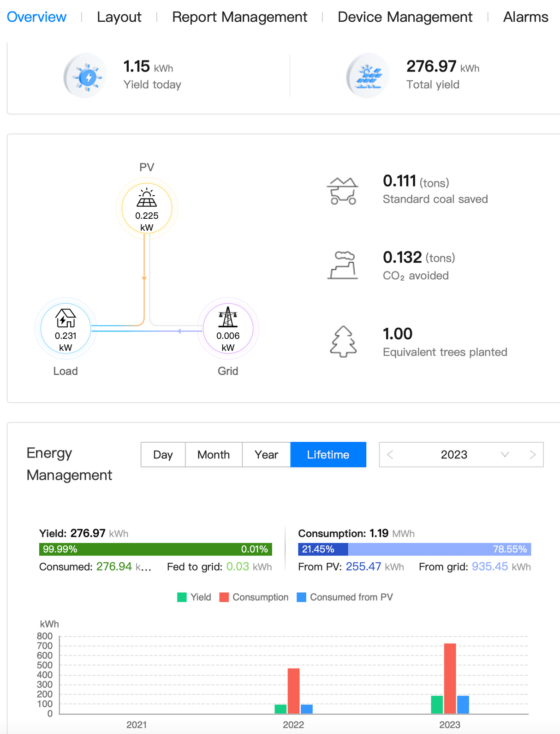This screenshot has width=560, height=734.
Task: Click the Standard coal saved cart icon
Action: (343, 191)
